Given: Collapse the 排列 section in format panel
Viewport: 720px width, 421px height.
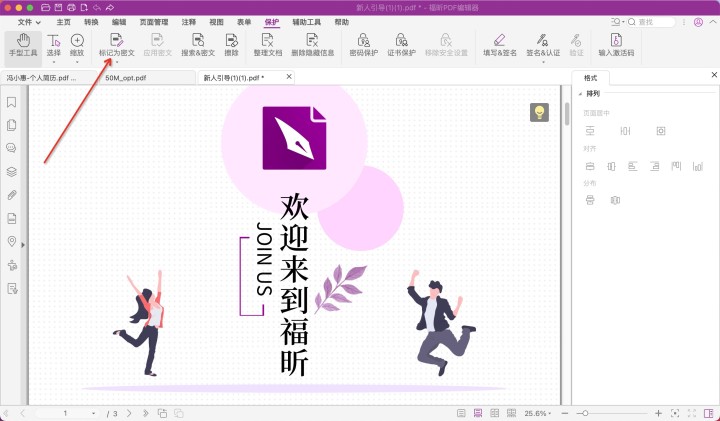Looking at the screenshot, I should tap(580, 93).
